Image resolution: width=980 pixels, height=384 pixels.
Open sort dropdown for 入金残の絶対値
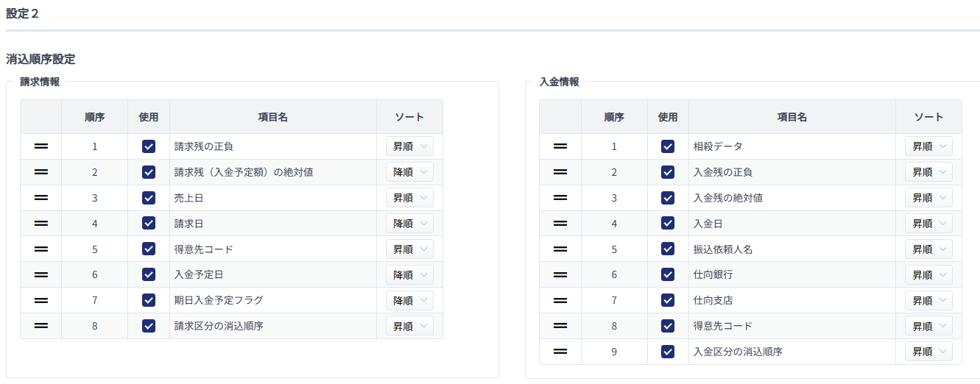(928, 198)
